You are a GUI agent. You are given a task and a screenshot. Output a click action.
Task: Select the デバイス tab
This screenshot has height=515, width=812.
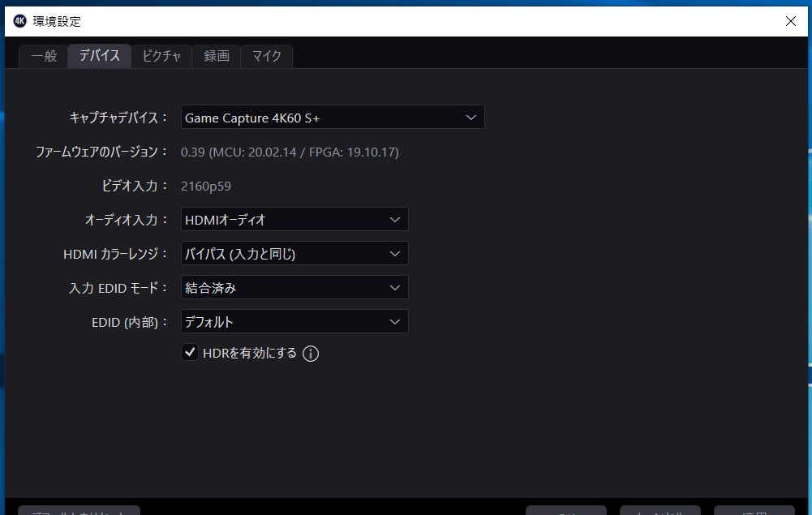tap(100, 56)
